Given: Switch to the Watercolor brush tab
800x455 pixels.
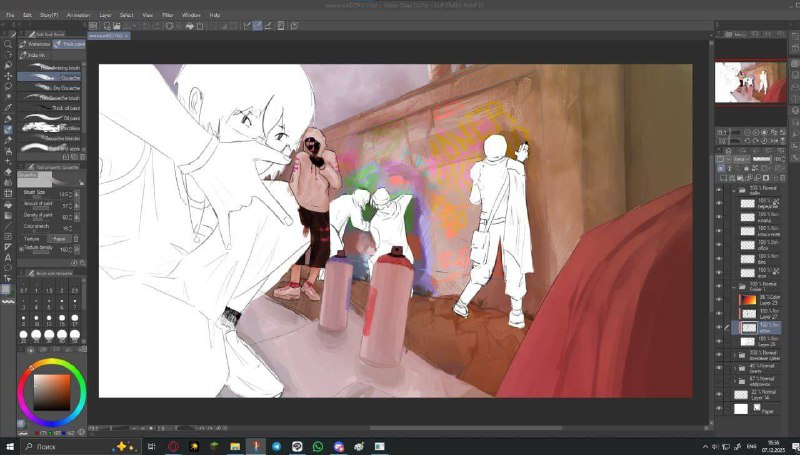Looking at the screenshot, I should pos(35,44).
